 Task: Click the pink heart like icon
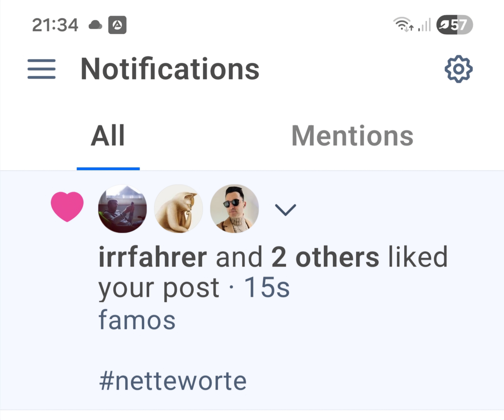click(67, 206)
